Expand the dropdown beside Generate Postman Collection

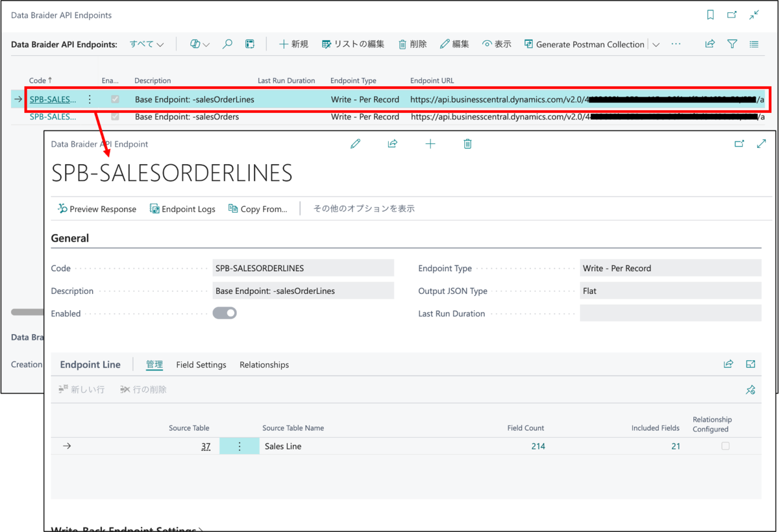(x=656, y=45)
